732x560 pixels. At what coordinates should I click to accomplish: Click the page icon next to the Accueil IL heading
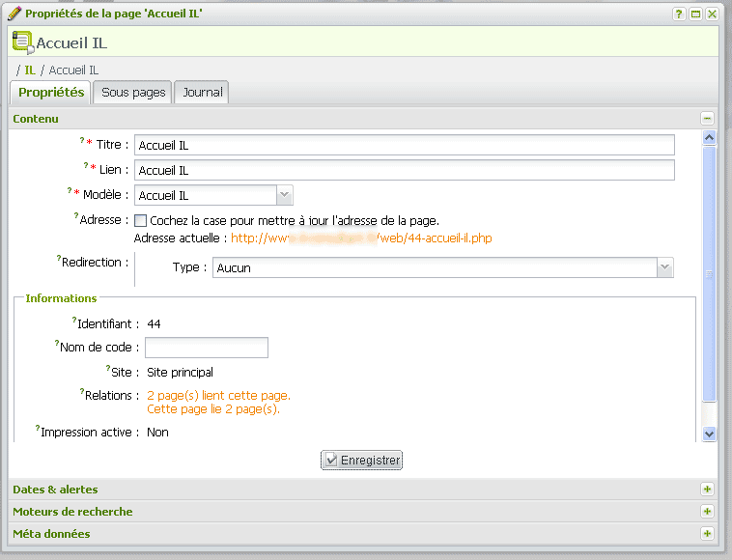click(x=22, y=42)
